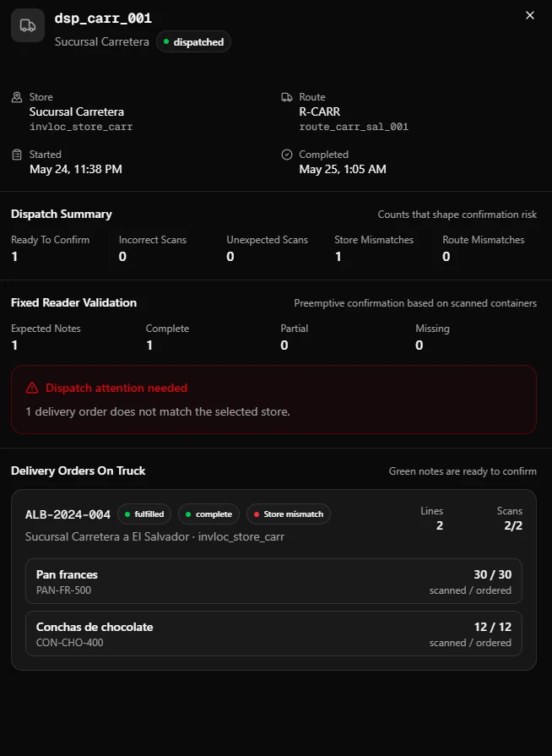This screenshot has height=756, width=552.
Task: Select the Conchas de chocolate line item
Action: pyautogui.click(x=273, y=634)
